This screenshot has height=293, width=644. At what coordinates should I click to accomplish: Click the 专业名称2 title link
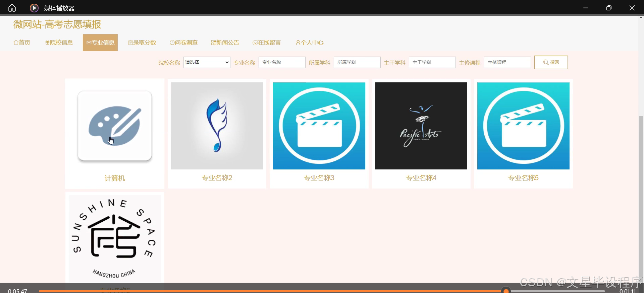coord(217,178)
